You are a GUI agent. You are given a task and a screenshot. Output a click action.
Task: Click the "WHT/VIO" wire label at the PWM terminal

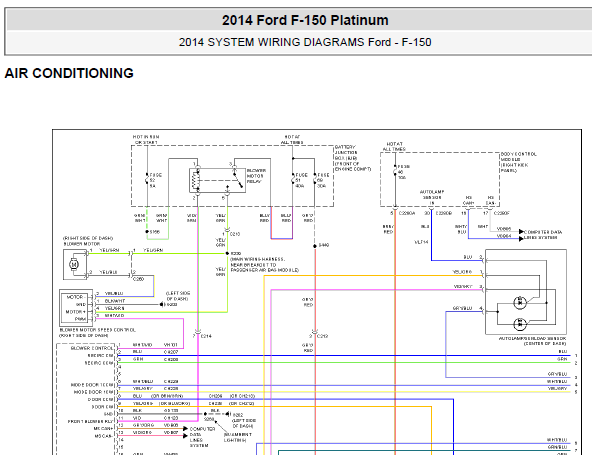click(114, 316)
